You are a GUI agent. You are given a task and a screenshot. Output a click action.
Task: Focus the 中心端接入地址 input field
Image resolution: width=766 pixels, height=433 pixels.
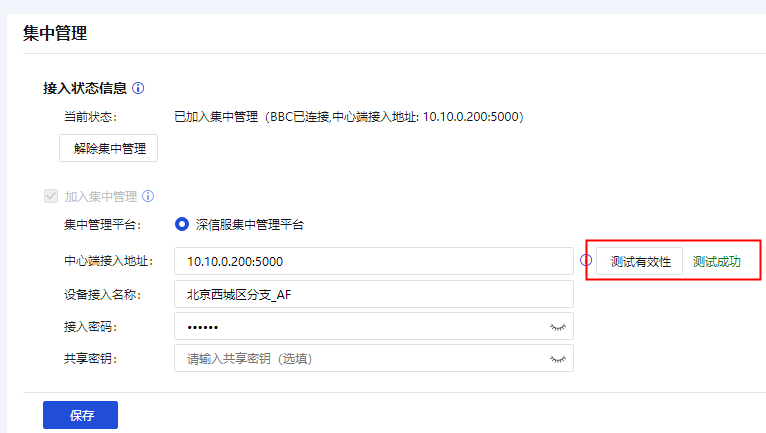374,261
